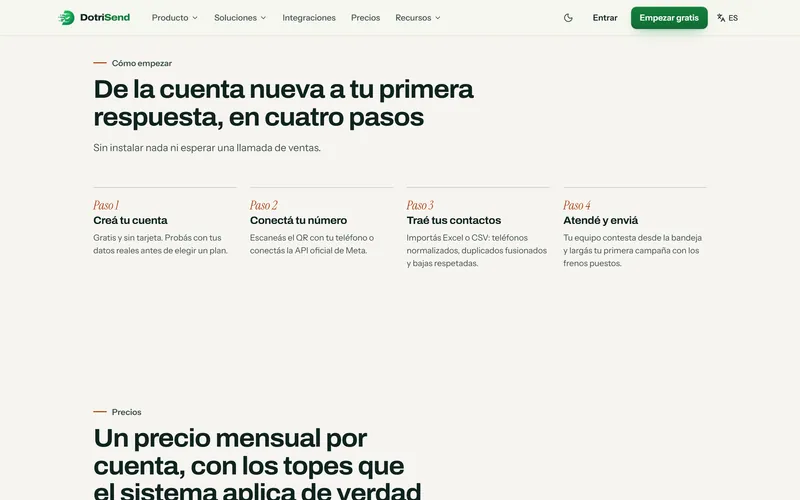Click the Entrar login link
The height and width of the screenshot is (500, 800).
(x=605, y=18)
